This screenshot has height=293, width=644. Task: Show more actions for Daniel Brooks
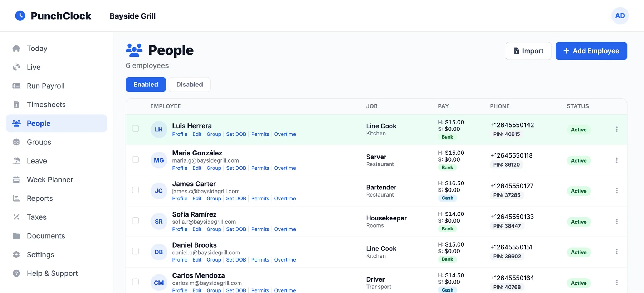(x=617, y=252)
